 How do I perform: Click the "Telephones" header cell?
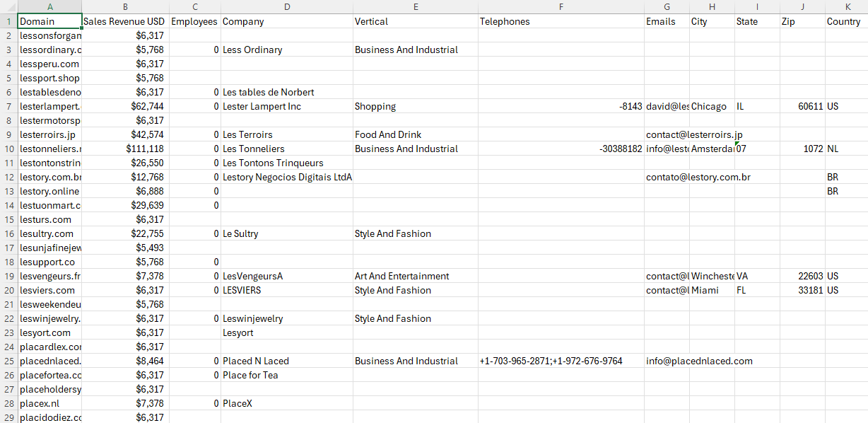point(561,21)
